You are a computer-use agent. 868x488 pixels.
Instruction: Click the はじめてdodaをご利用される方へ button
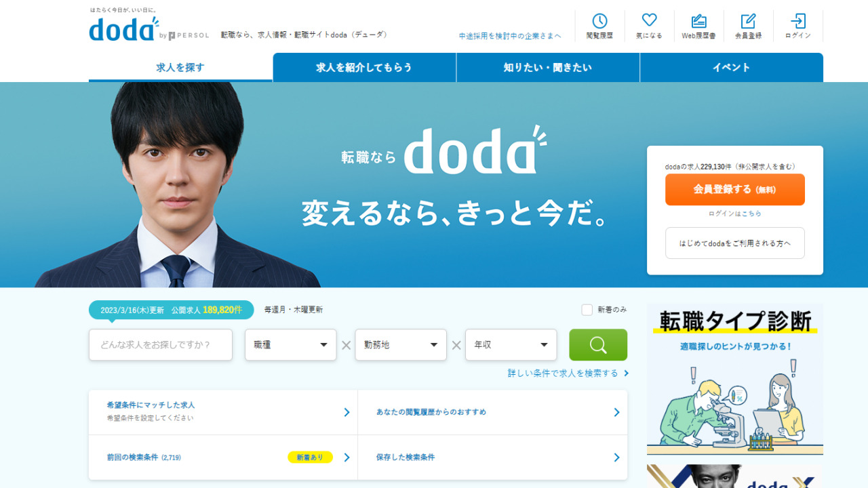click(735, 243)
